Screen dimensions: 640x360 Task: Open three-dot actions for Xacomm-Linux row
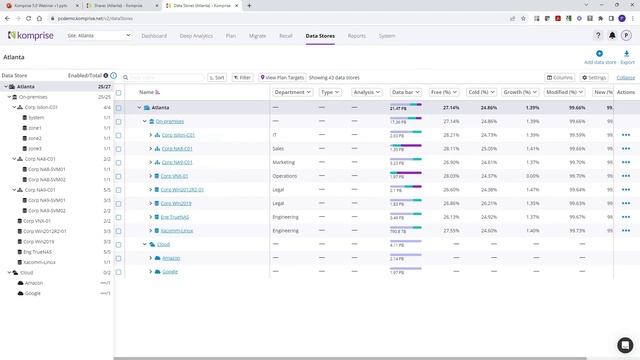pyautogui.click(x=626, y=231)
